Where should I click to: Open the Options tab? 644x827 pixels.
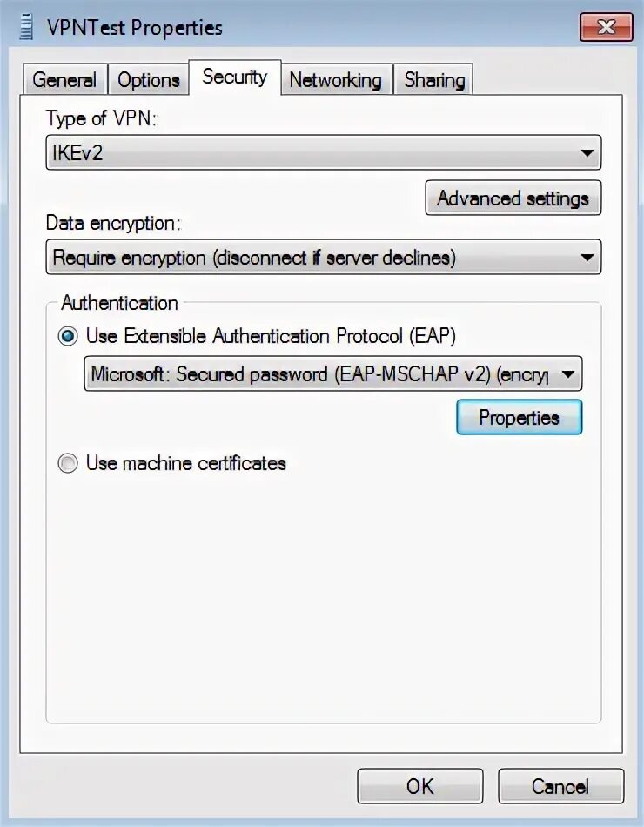[149, 79]
